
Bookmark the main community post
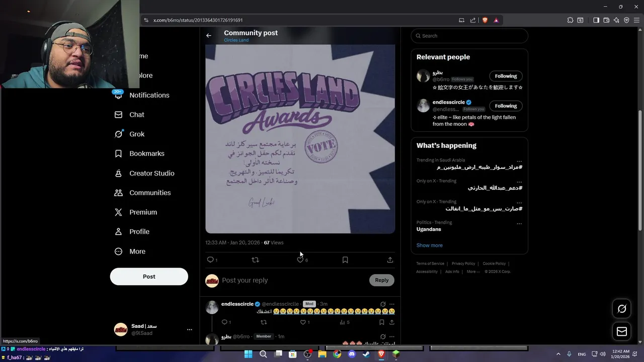click(345, 260)
